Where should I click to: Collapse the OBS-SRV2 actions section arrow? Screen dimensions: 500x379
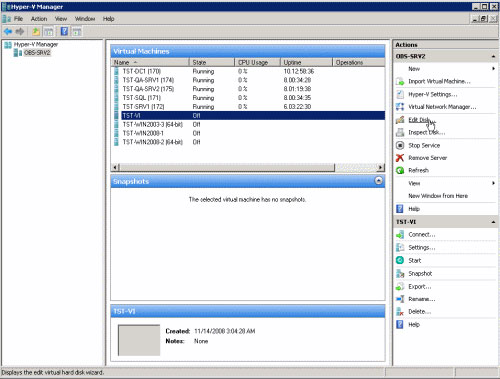pos(493,56)
